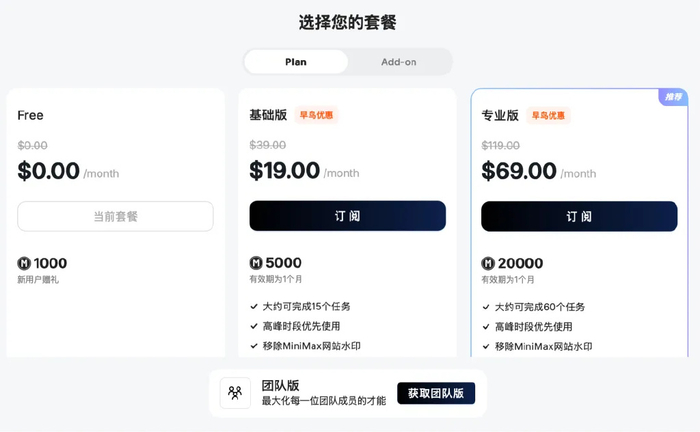Switch to the Add-on tab
This screenshot has height=432, width=700.
pos(399,62)
